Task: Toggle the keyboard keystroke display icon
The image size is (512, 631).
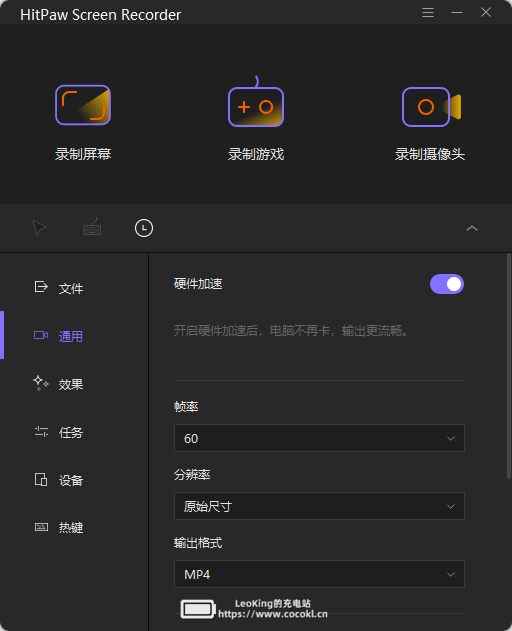Action: (x=92, y=227)
